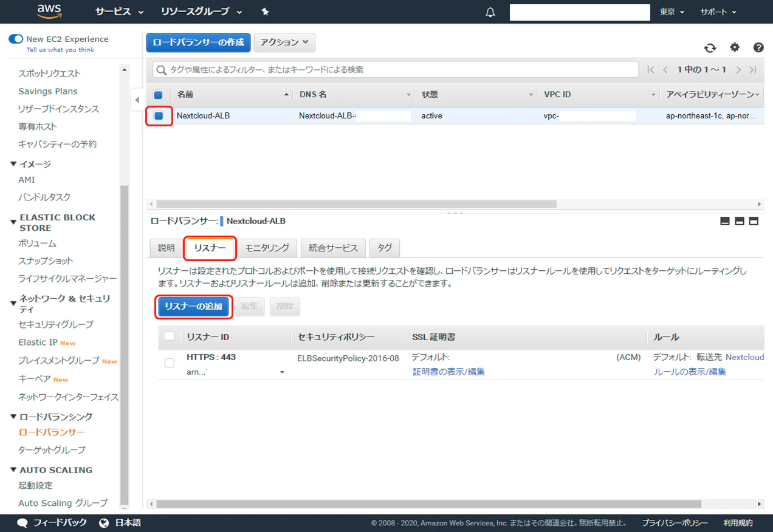
Task: Click the pin shortcut icon in header
Action: click(x=265, y=12)
